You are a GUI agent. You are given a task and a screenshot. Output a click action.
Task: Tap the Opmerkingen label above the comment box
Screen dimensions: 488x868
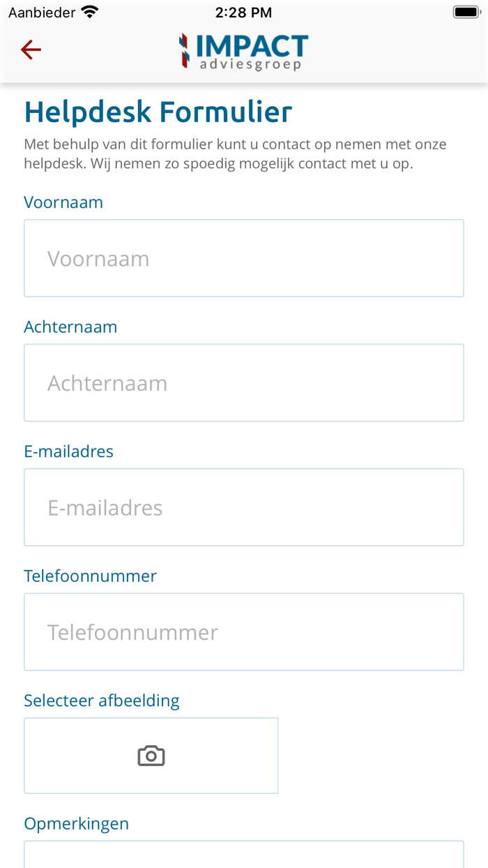tap(76, 823)
